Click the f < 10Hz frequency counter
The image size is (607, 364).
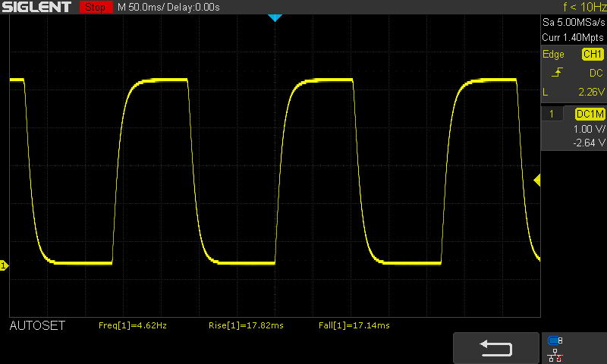point(584,7)
